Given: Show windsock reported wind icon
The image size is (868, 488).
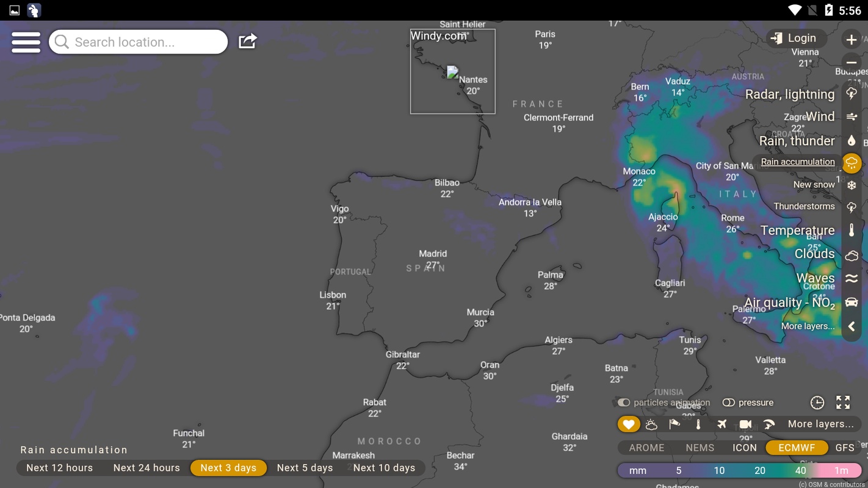Looking at the screenshot, I should click(x=675, y=424).
